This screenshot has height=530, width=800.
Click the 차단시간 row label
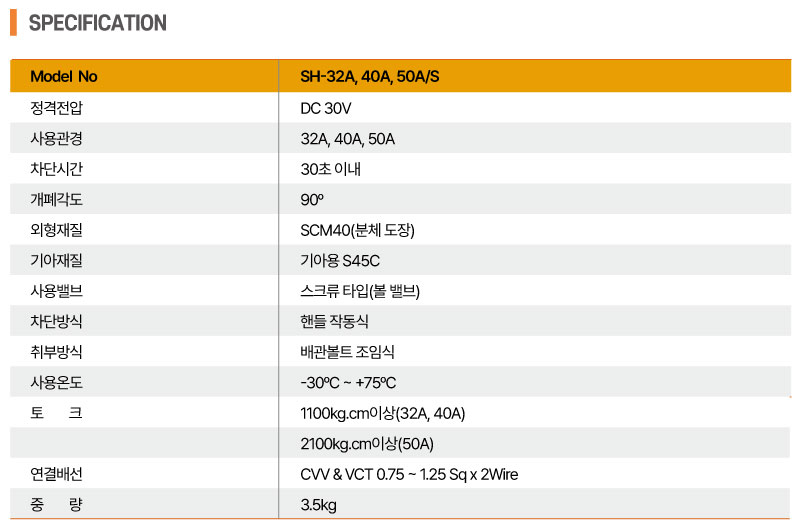[x=56, y=169]
